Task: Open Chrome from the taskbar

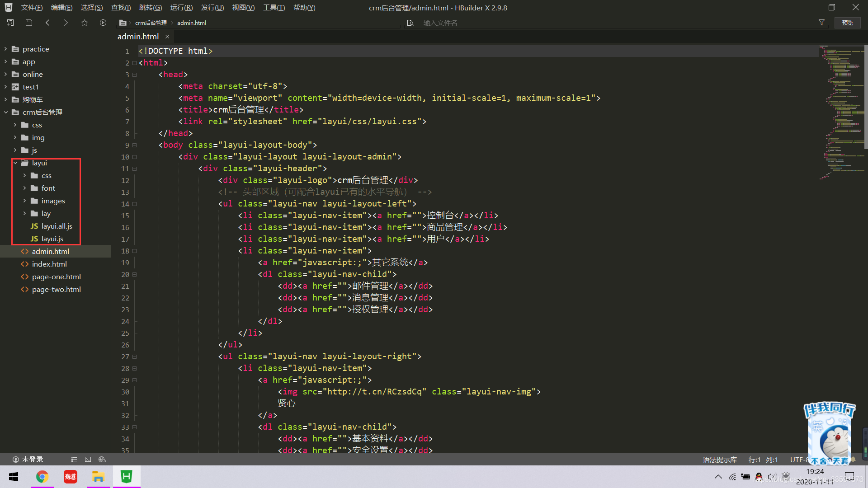Action: [42, 477]
